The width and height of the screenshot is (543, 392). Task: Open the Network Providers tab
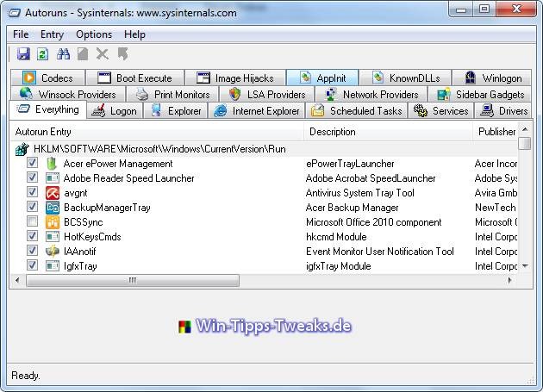coord(371,94)
